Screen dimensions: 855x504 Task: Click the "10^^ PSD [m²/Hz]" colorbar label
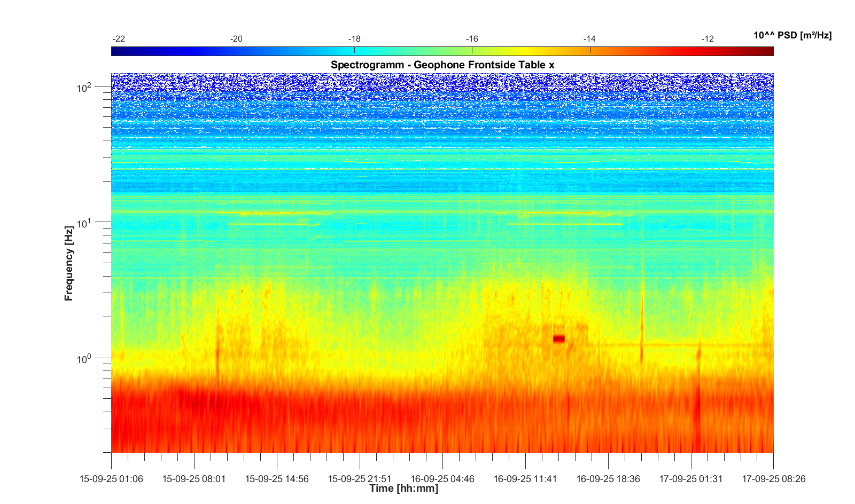coord(792,35)
